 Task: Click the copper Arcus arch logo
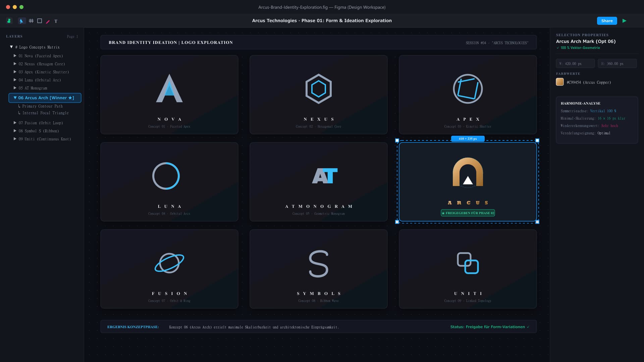(x=468, y=172)
